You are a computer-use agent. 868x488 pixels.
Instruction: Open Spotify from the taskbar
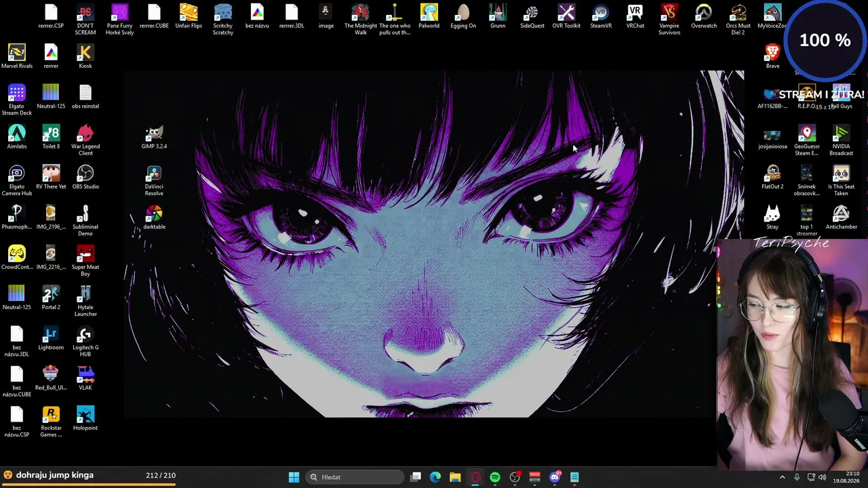495,477
